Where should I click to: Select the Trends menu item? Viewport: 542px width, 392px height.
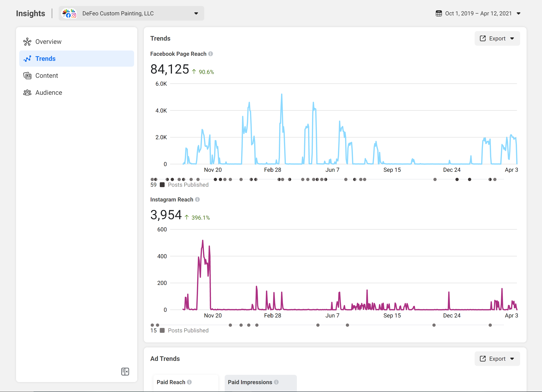coord(76,59)
